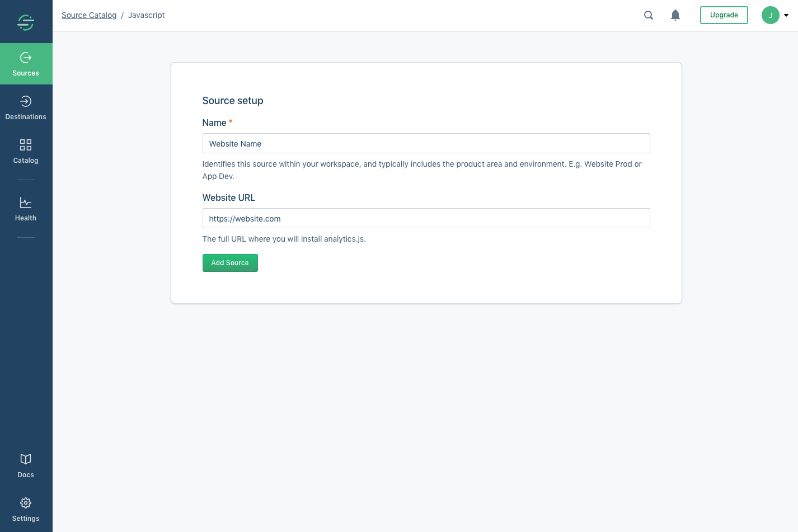Open Docs from the sidebar
Viewport: 798px width, 532px height.
(x=26, y=465)
